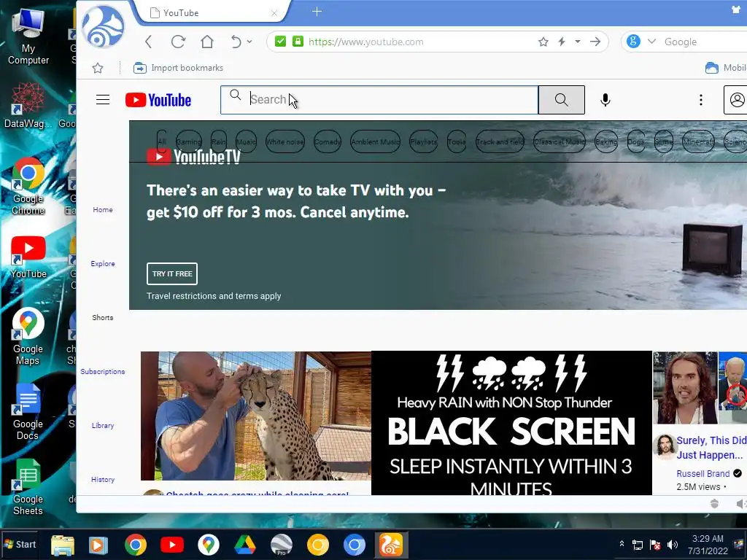This screenshot has height=560, width=747.
Task: Expand the undo closed tab dropdown arrow
Action: click(x=249, y=42)
